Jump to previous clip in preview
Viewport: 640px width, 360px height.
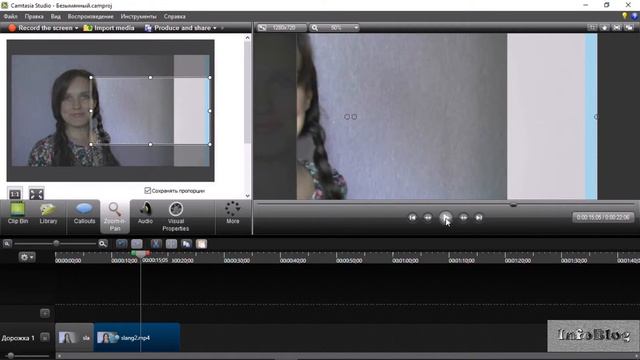(412, 218)
